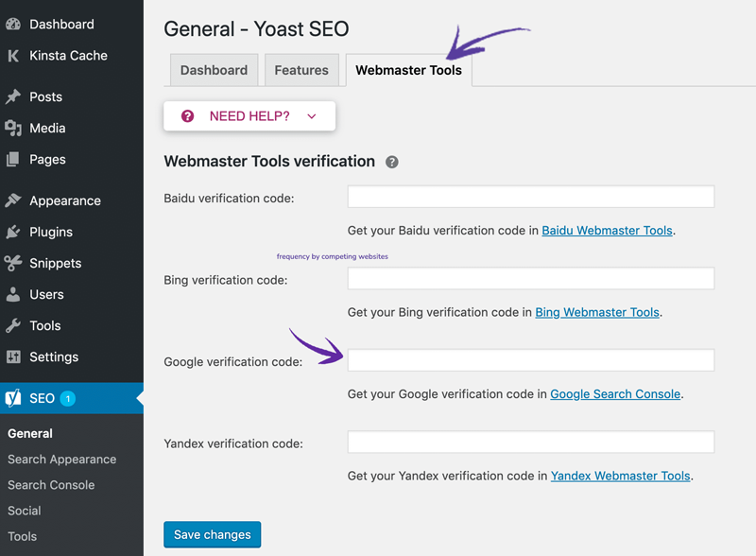This screenshot has height=556, width=756.
Task: Click the Media camera icon
Action: (13, 128)
